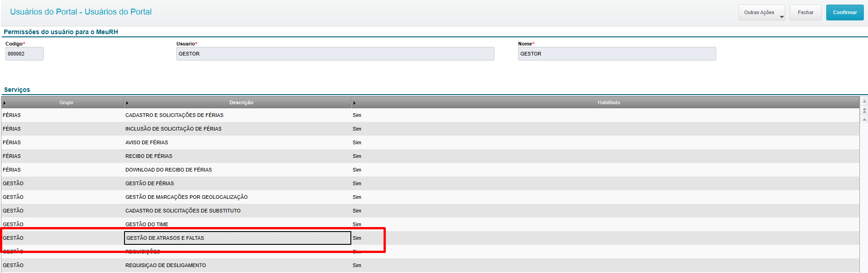The height and width of the screenshot is (273, 868).
Task: Click the Fechar button
Action: [x=806, y=13]
